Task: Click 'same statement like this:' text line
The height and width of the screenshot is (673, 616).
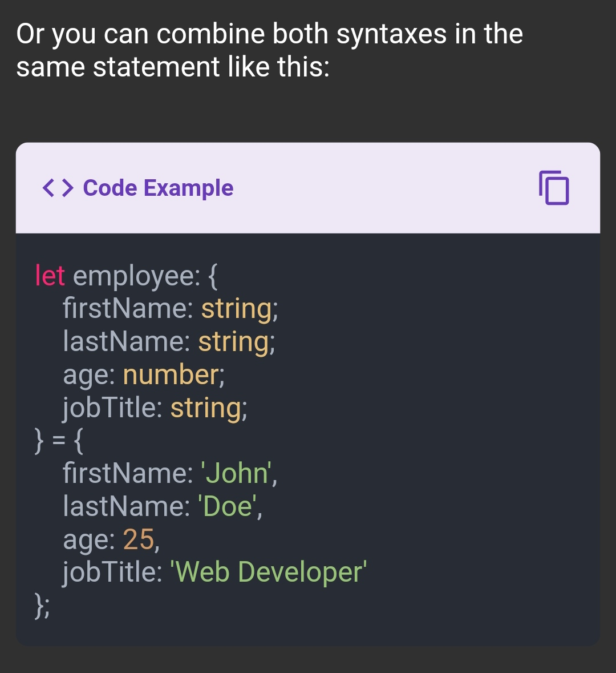Action: coord(173,67)
